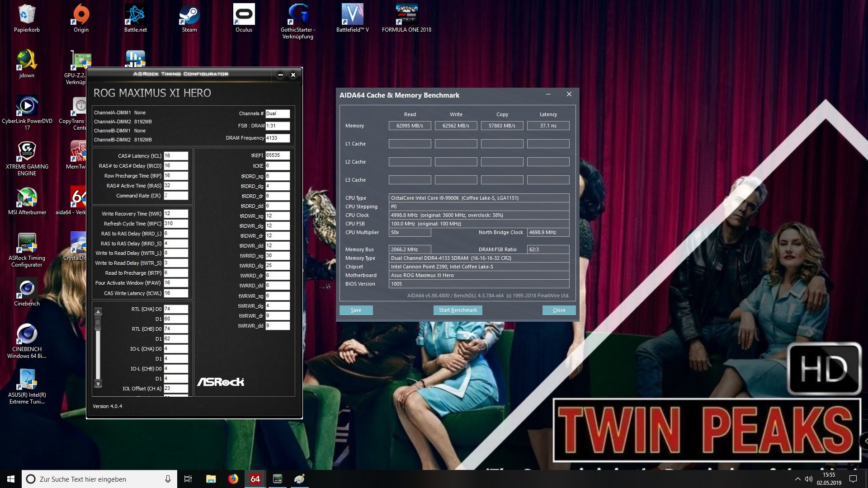
Task: Click the Close button in AIDA64
Action: [x=559, y=310]
